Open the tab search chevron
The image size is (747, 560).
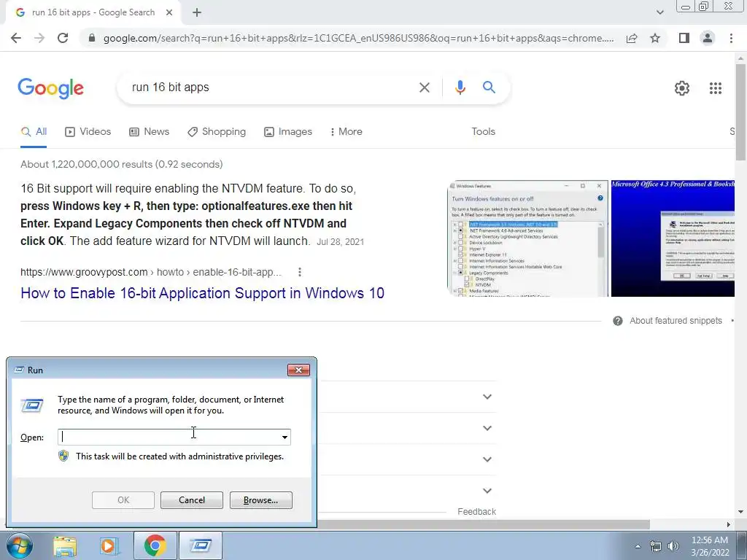659,12
